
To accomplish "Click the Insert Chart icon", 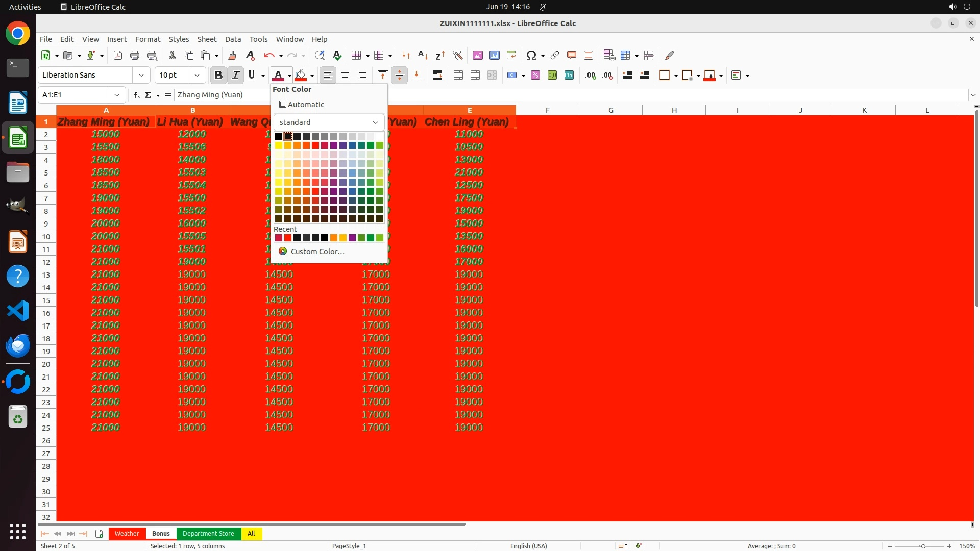I will tap(494, 55).
